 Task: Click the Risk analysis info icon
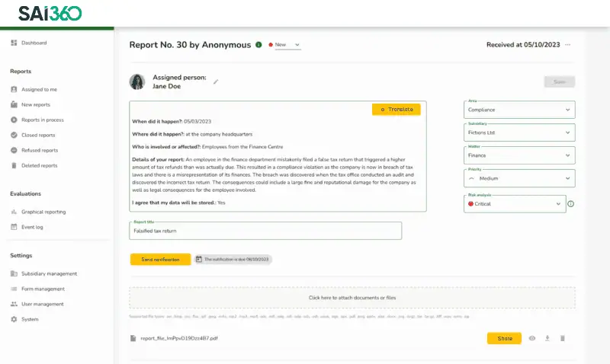pyautogui.click(x=570, y=204)
